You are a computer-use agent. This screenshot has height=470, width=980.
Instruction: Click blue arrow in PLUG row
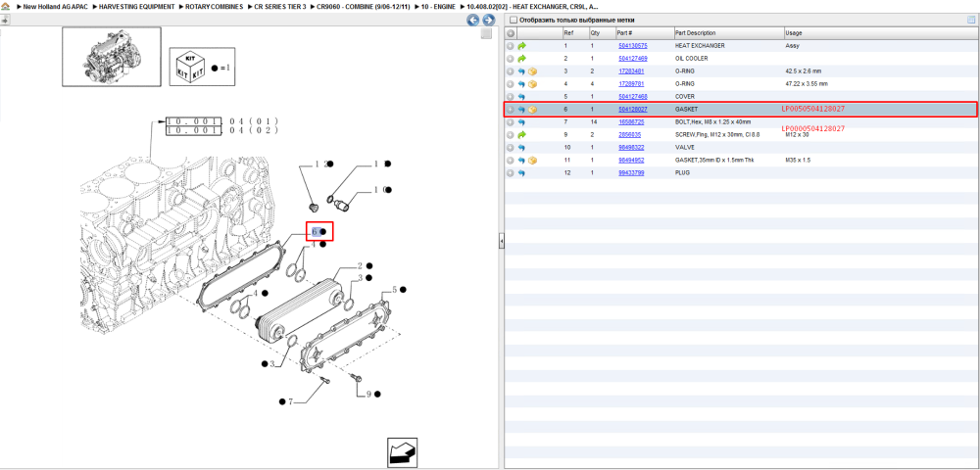point(522,173)
